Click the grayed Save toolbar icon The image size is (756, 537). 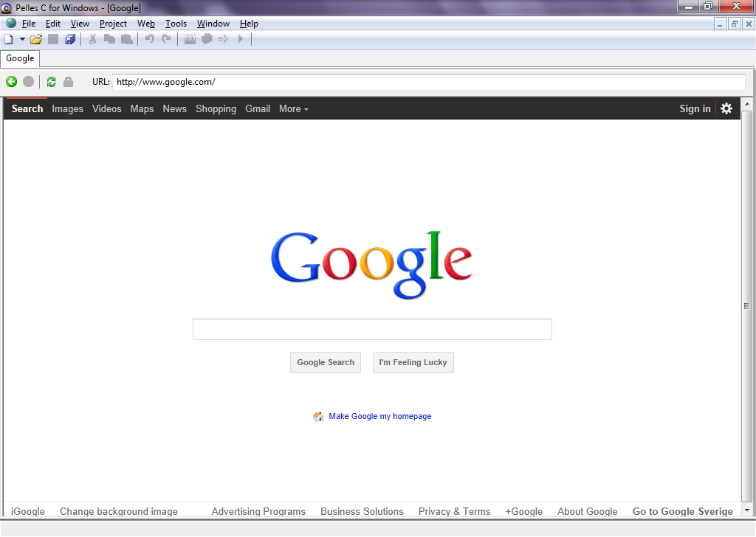(53, 40)
